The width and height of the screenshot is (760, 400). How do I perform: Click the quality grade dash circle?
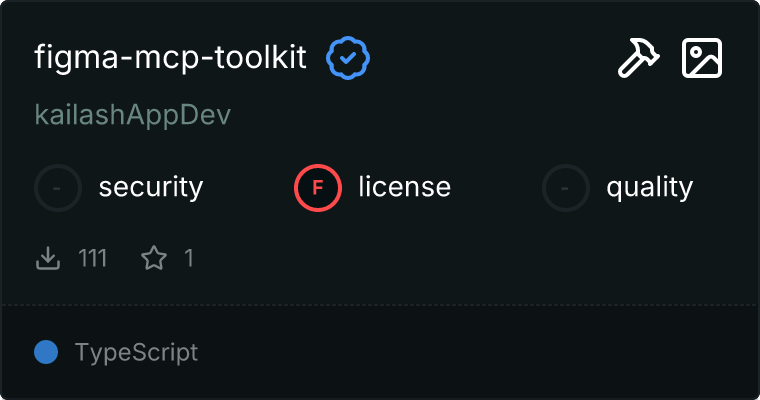566,187
